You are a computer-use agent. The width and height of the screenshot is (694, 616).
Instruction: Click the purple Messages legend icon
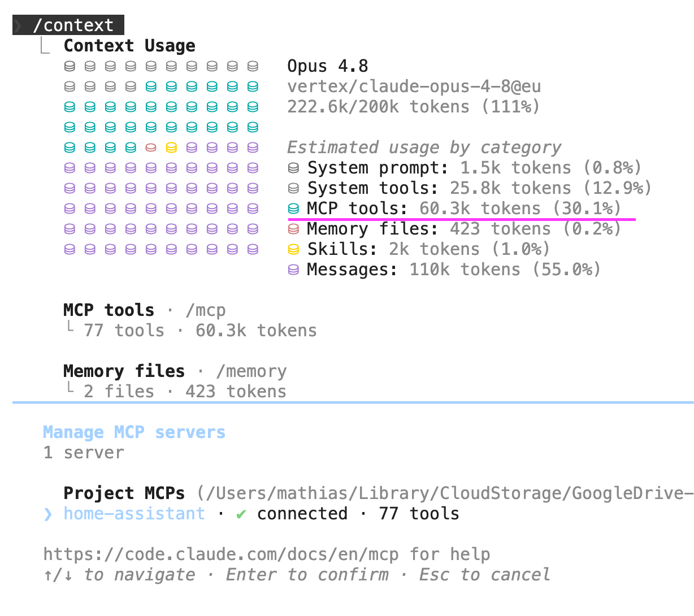(293, 270)
